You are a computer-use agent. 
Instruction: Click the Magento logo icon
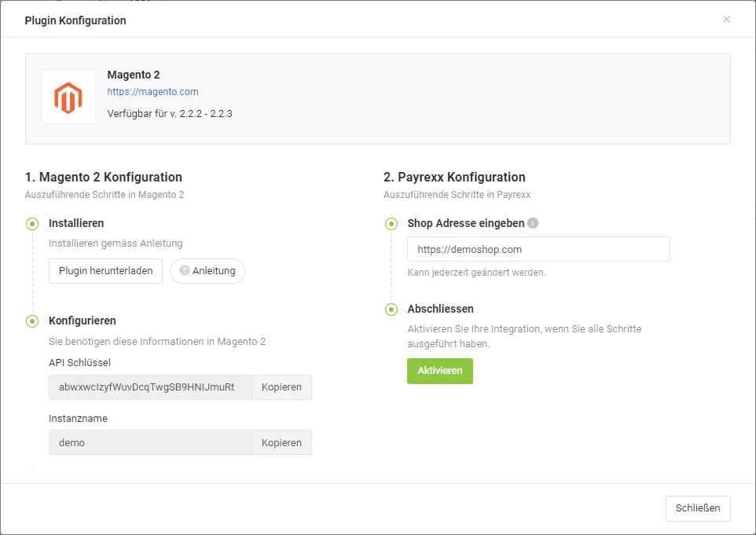(x=68, y=97)
